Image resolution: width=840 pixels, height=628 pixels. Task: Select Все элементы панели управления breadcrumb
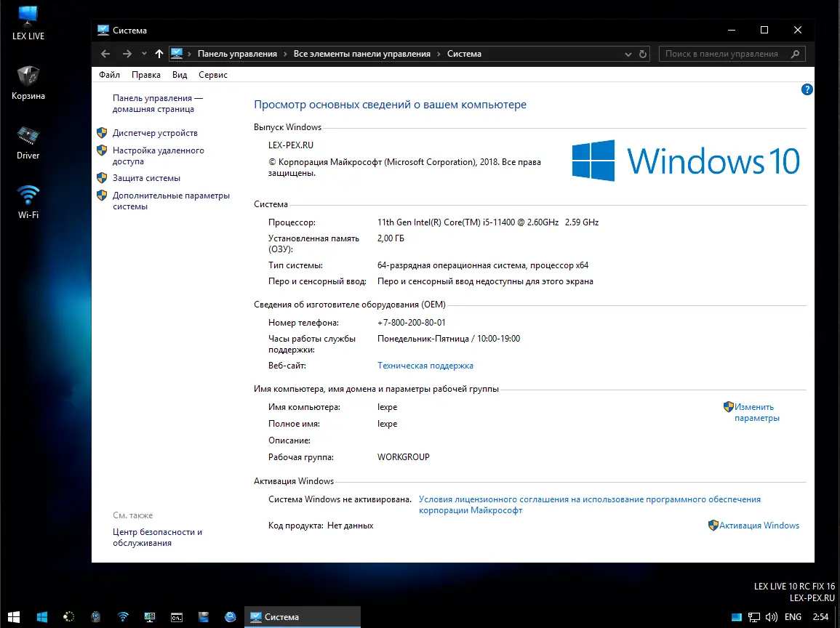pyautogui.click(x=362, y=54)
